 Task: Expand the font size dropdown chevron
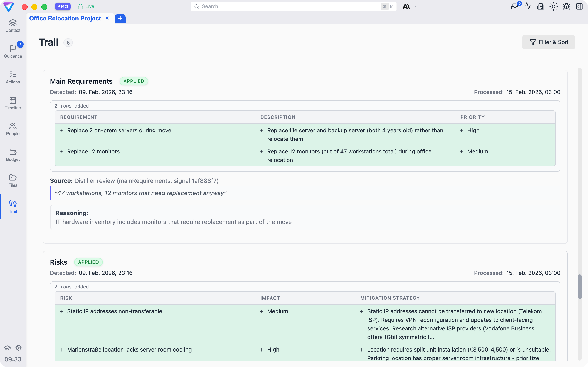(414, 6)
